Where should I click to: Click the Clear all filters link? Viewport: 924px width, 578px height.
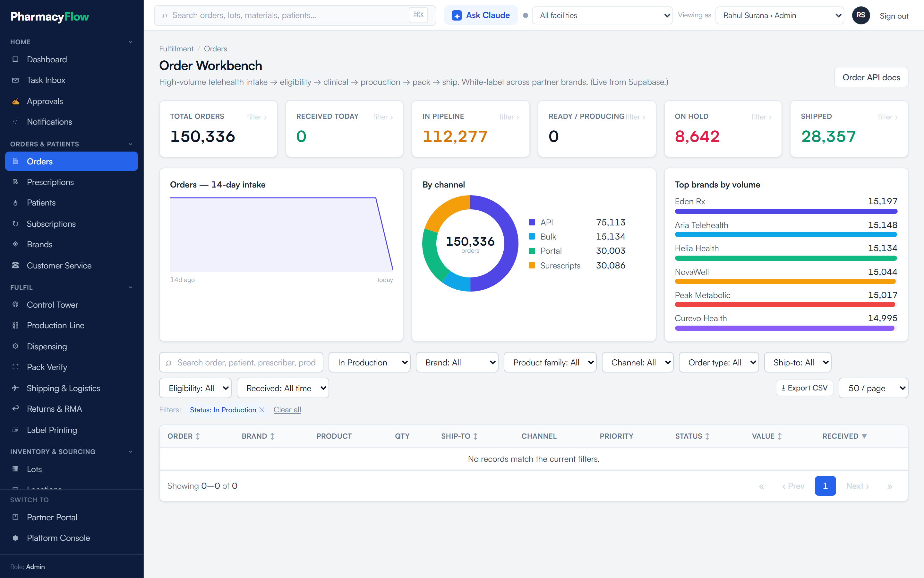click(x=287, y=410)
